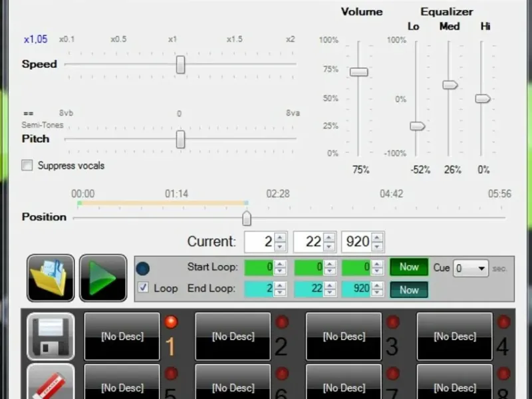The height and width of the screenshot is (399, 532).
Task: Select preset slot 4 [No Desc] button
Action: tap(455, 336)
